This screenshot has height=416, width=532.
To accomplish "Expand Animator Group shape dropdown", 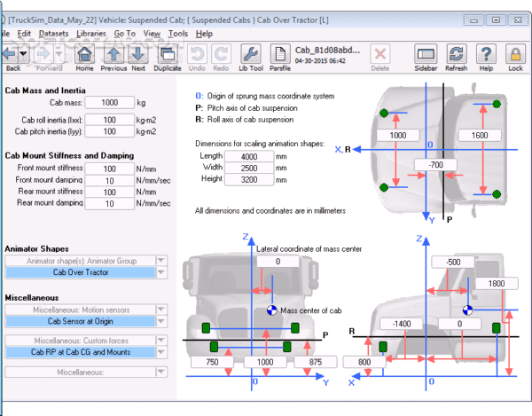I will (160, 261).
